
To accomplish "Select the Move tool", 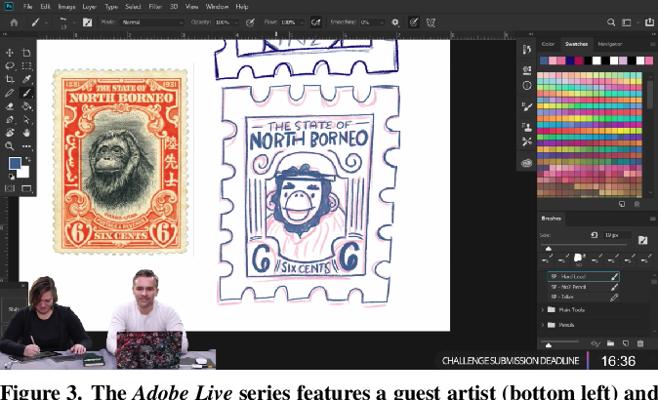I will click(x=10, y=53).
